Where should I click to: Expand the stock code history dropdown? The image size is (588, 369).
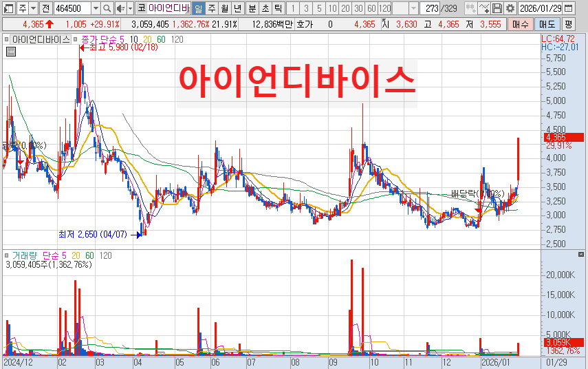tap(96, 8)
